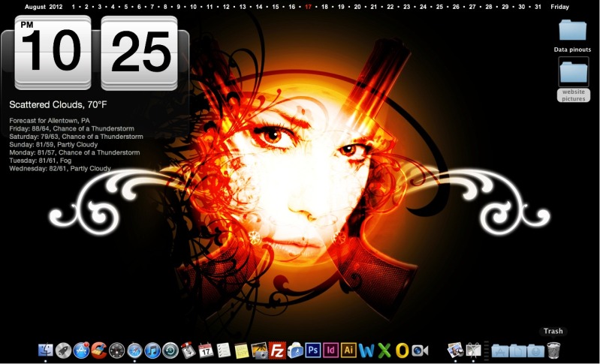Open iTunes music note icon

click(x=152, y=350)
